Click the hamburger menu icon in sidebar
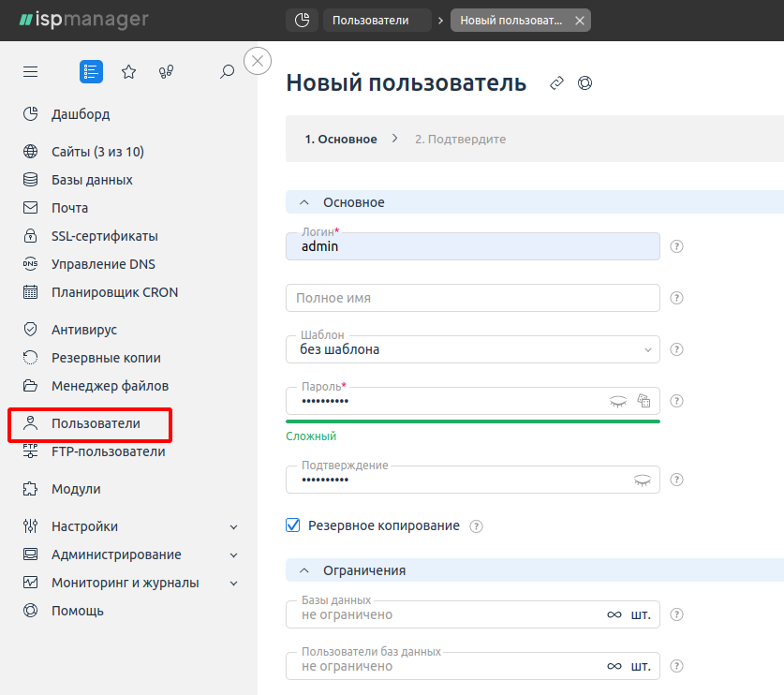Image resolution: width=784 pixels, height=695 pixels. point(31,71)
